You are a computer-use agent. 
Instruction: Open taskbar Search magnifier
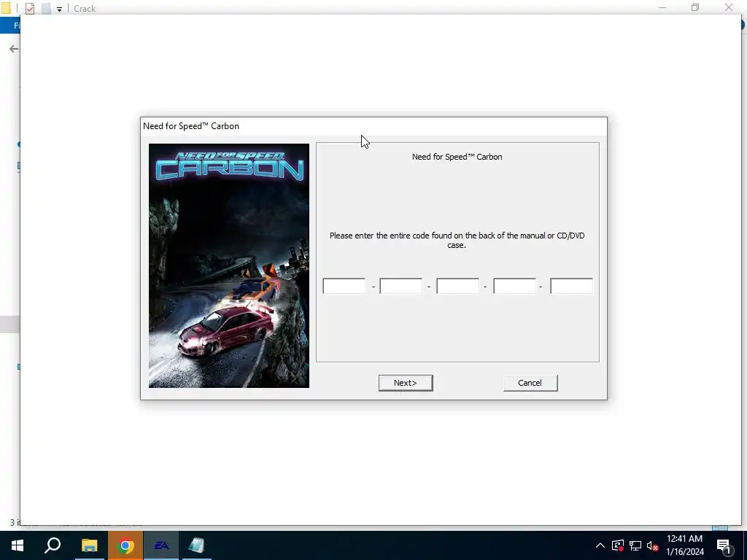53,545
